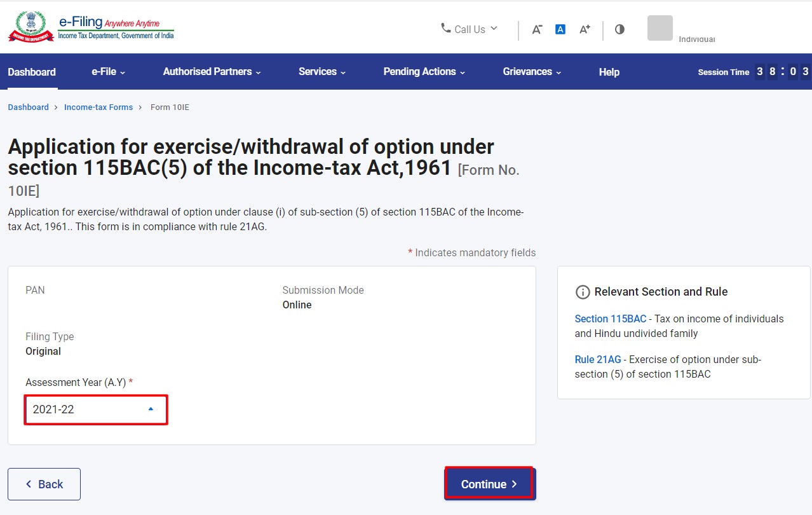Image resolution: width=812 pixels, height=515 pixels.
Task: Open the Dashboard tab
Action: [x=32, y=72]
